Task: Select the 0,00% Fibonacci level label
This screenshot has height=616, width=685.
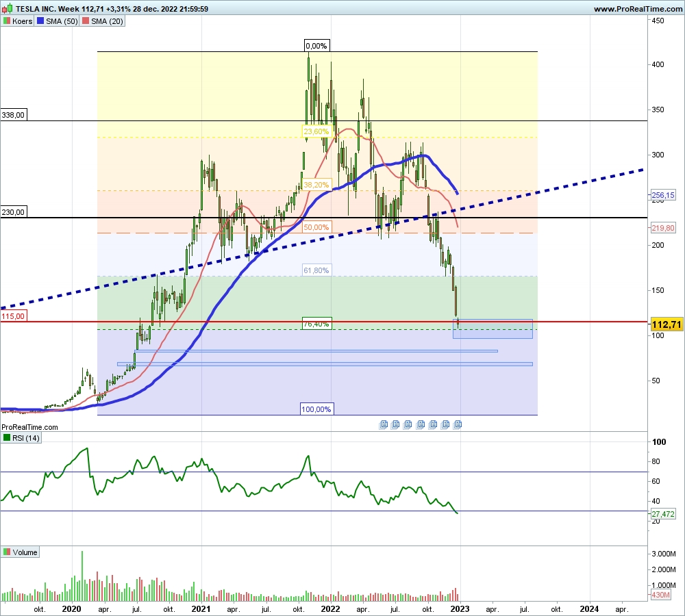Action: (x=316, y=46)
